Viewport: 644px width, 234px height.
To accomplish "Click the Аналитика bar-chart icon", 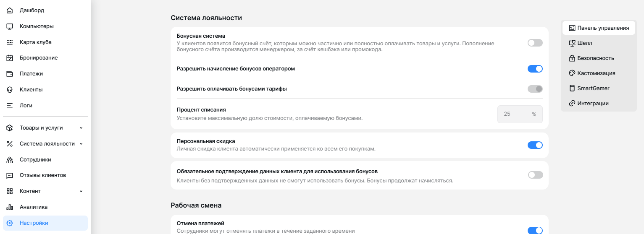I will (x=10, y=207).
